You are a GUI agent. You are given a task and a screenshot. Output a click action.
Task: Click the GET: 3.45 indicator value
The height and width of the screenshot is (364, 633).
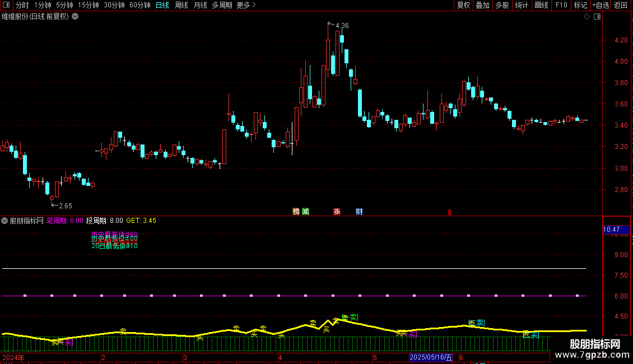click(141, 221)
